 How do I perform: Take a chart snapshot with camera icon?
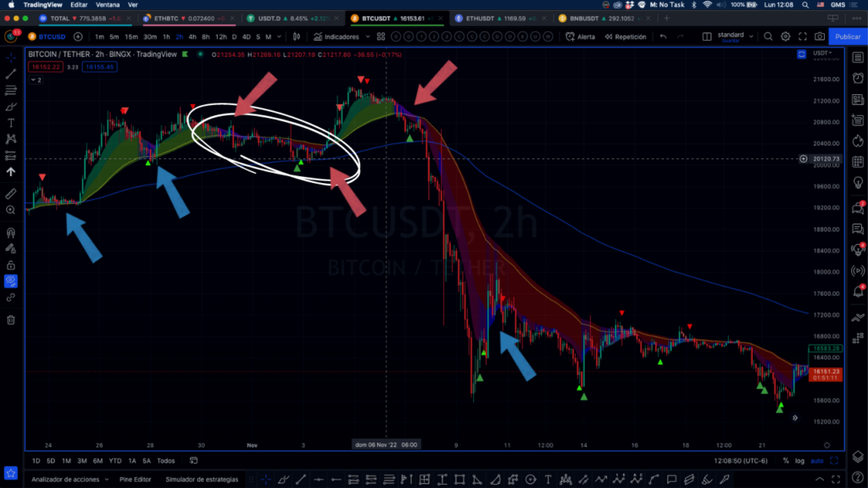[x=820, y=36]
